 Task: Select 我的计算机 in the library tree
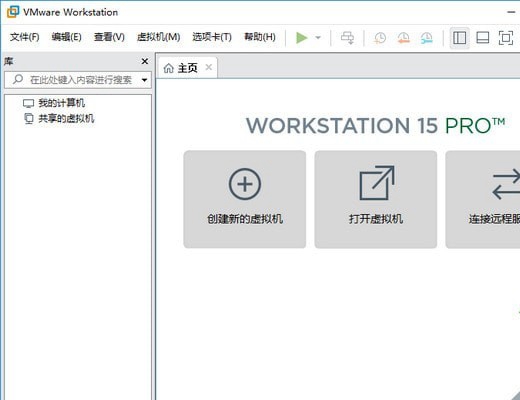(x=54, y=103)
